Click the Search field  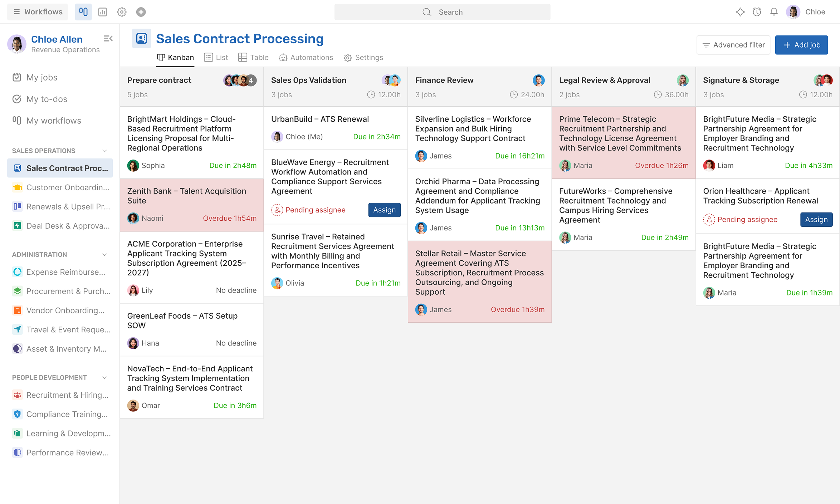click(442, 12)
